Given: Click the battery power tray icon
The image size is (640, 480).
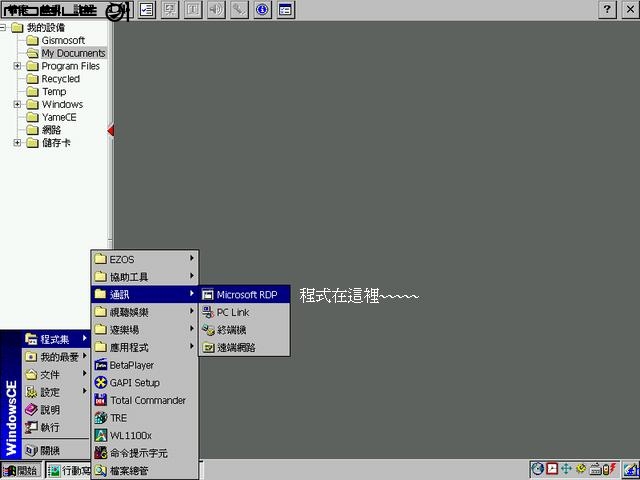Looking at the screenshot, I should tap(609, 469).
